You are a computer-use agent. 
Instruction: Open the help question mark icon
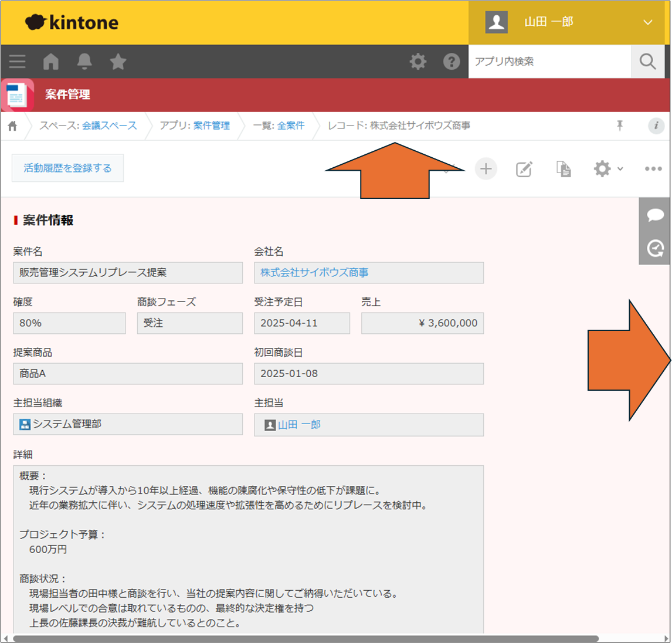click(x=452, y=62)
